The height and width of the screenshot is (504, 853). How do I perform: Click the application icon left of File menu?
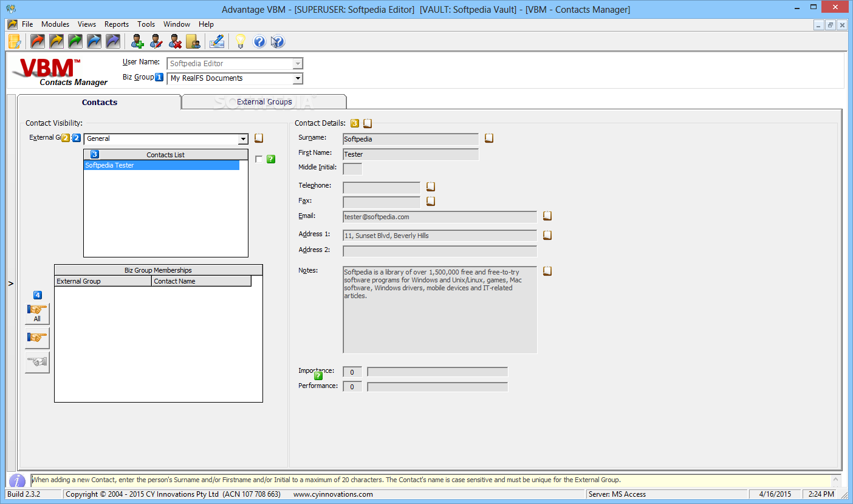tap(12, 24)
